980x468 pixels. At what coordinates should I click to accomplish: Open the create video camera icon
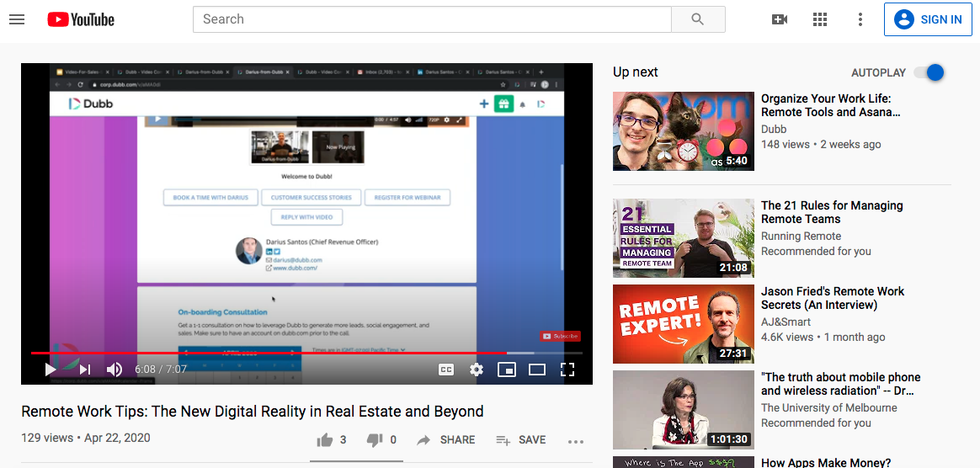780,19
